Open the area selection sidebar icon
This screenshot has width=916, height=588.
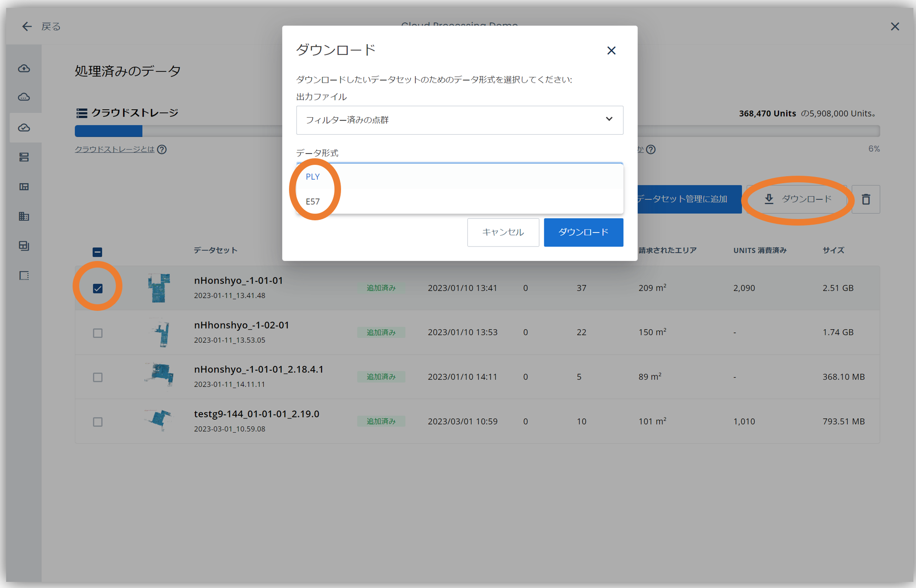[25, 275]
